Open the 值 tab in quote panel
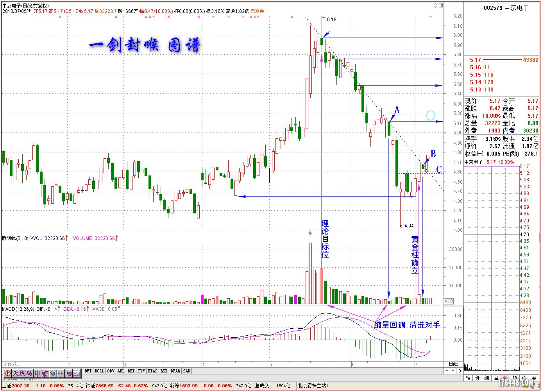 click(524, 378)
